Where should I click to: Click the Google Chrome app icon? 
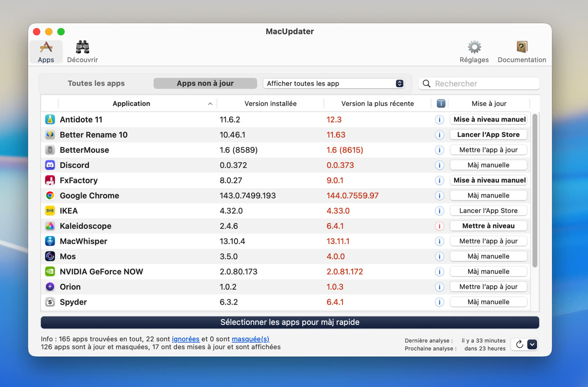point(50,195)
